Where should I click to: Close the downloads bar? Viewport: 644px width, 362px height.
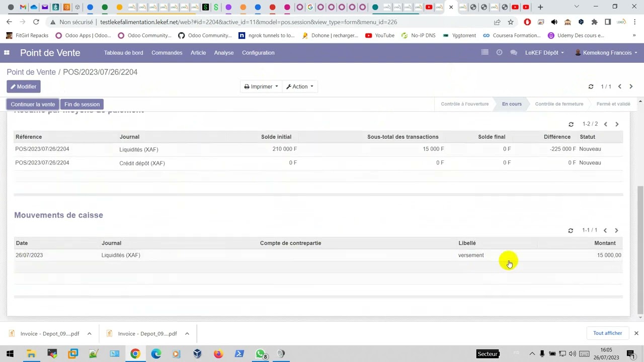[x=636, y=333]
